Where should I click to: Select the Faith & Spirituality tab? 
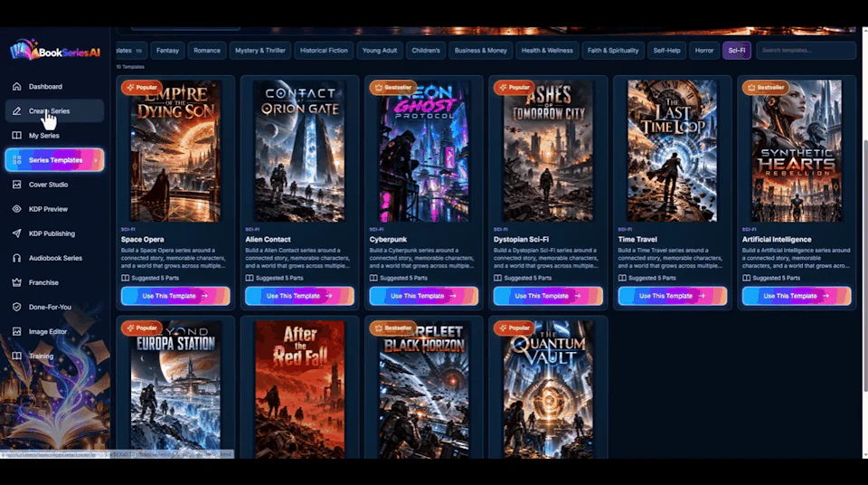[x=613, y=51]
